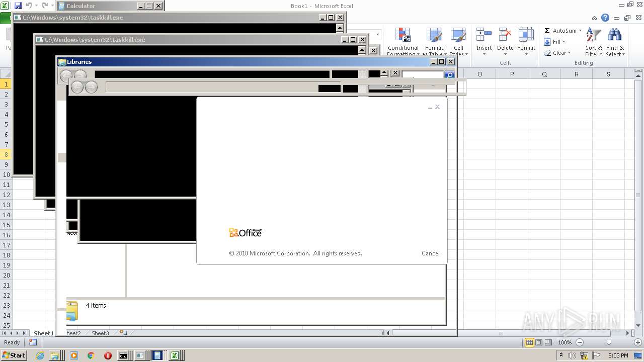Image resolution: width=644 pixels, height=362 pixels.
Task: Select row 20 header
Action: 6,275
